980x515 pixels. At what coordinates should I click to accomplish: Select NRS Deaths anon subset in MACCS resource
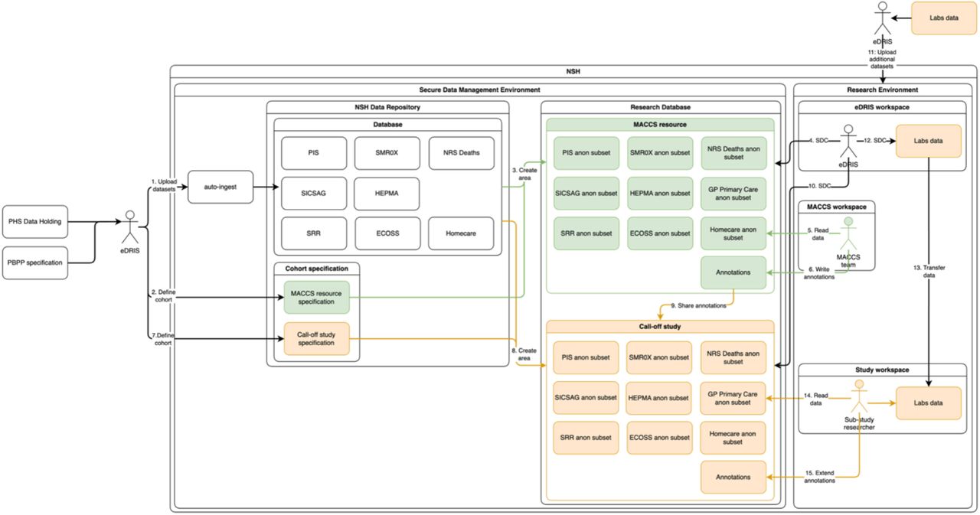733,152
